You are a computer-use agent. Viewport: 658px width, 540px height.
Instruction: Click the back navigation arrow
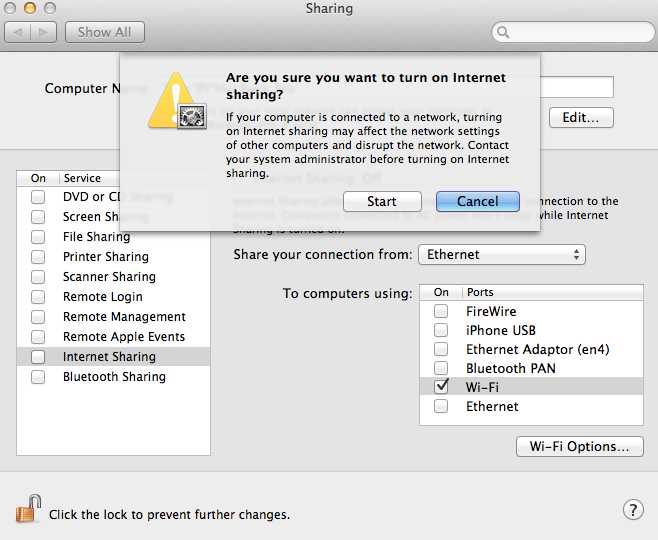pyautogui.click(x=18, y=32)
